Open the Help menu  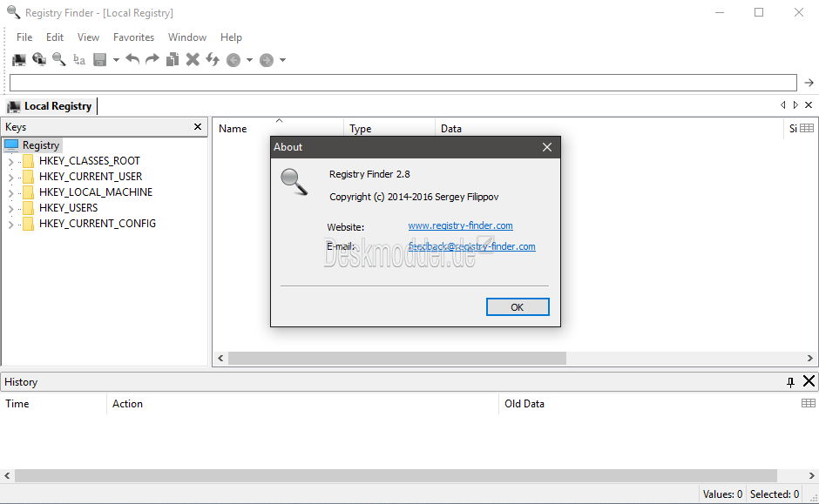(231, 37)
